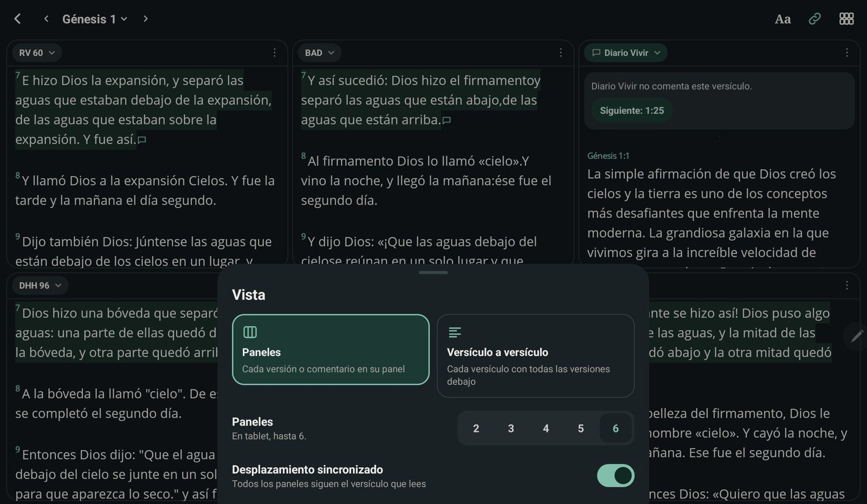Open the Aa text size settings
Image resolution: width=867 pixels, height=504 pixels.
point(782,19)
